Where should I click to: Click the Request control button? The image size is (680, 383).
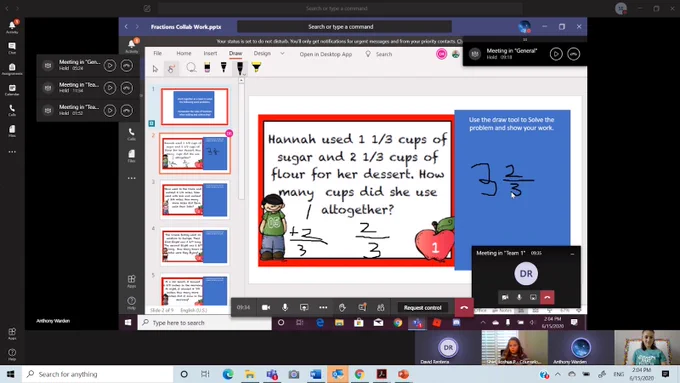tap(422, 308)
